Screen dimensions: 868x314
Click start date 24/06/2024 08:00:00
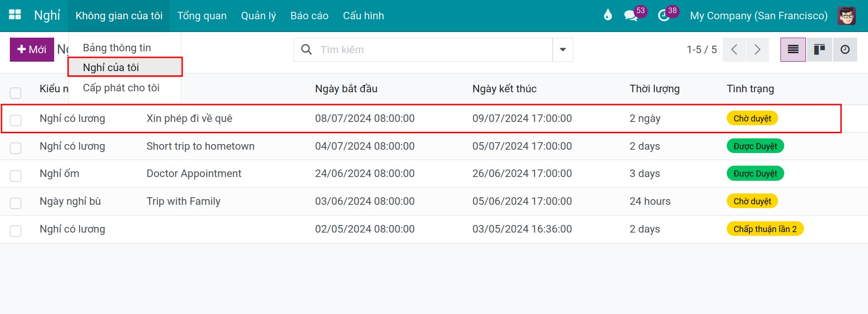coord(365,173)
